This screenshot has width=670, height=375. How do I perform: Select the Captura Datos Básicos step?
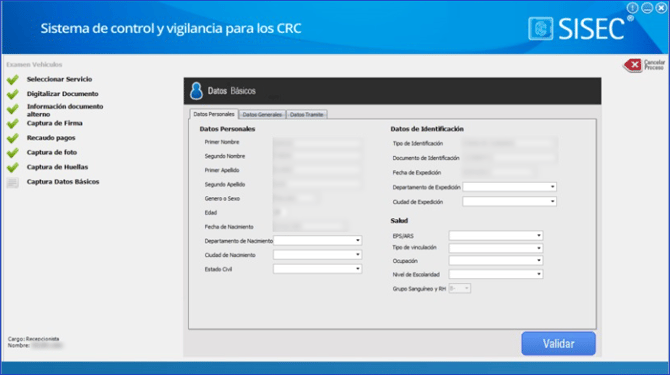point(63,182)
